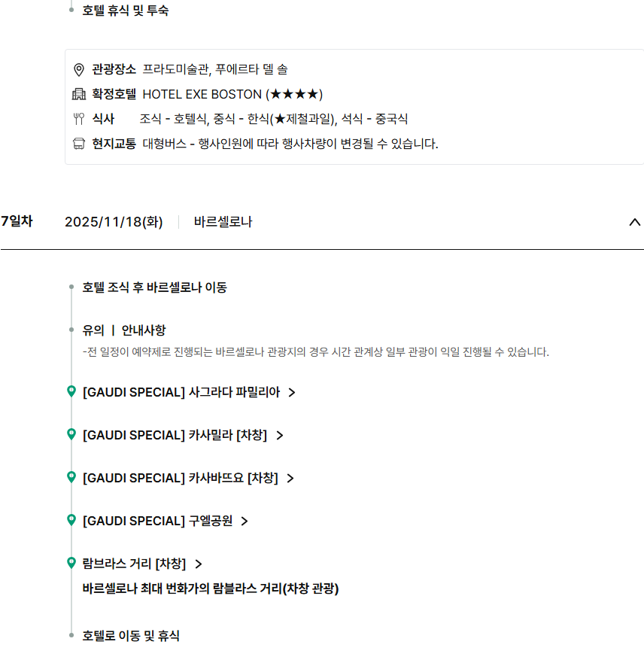
Task: Click the green pin beside 카사밀라
Action: [x=71, y=434]
